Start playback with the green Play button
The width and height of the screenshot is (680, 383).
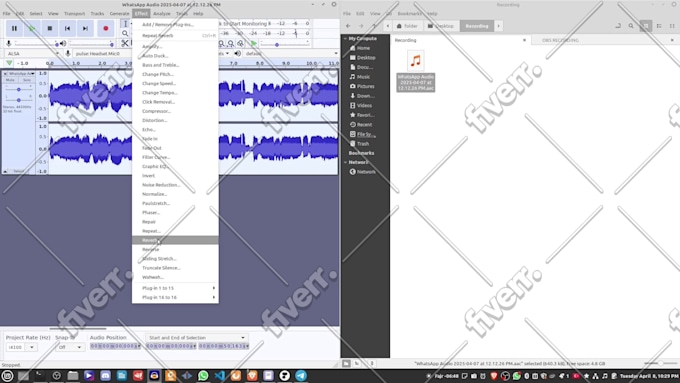[32, 29]
